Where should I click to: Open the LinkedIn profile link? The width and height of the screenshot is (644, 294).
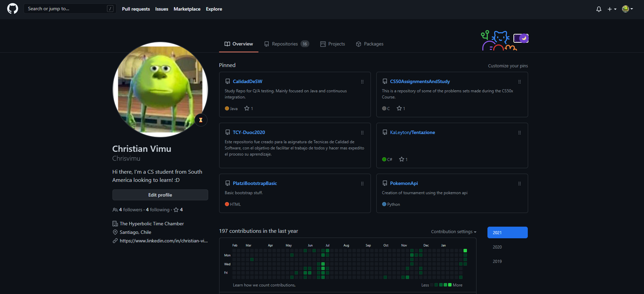click(x=164, y=241)
